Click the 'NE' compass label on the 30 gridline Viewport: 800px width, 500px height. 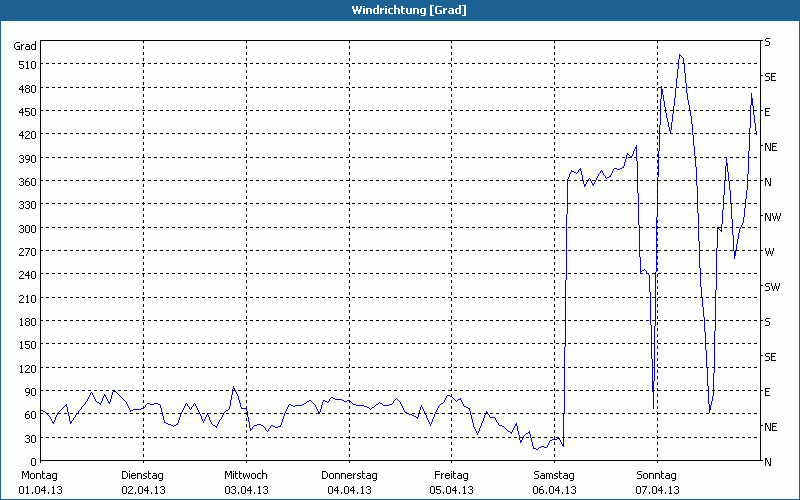point(770,427)
